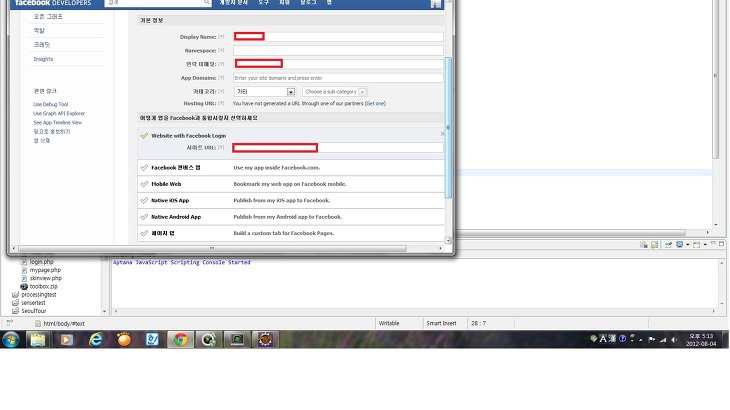Open Windows Explorer from taskbar
Image resolution: width=730 pixels, height=410 pixels.
click(38, 340)
